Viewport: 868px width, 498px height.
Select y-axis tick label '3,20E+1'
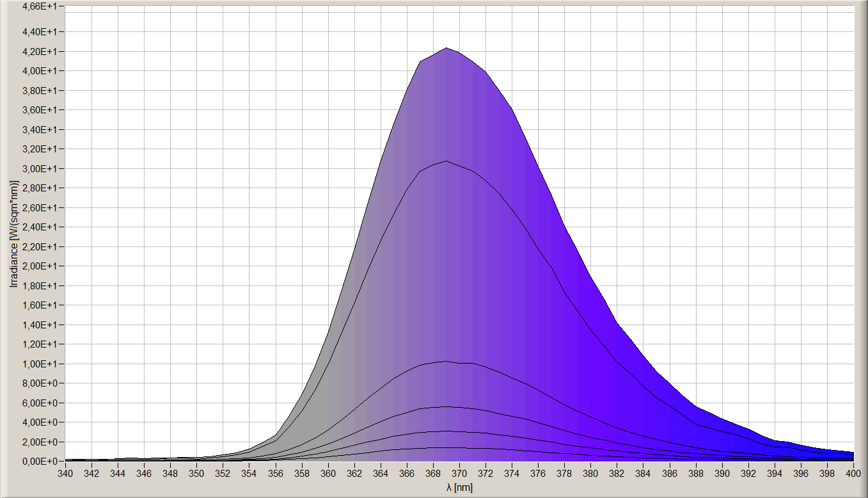[x=40, y=149]
